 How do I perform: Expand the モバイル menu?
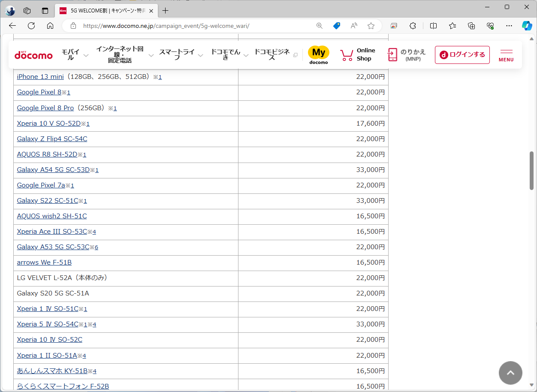75,55
